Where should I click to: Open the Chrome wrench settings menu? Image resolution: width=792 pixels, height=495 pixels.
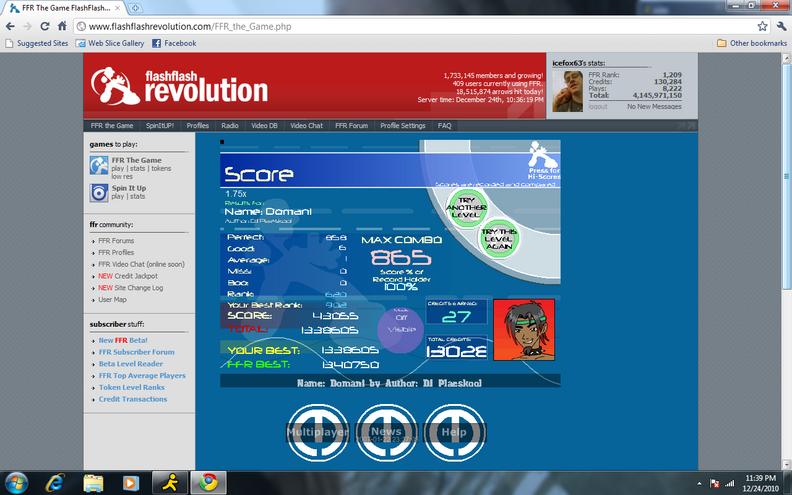[x=781, y=26]
